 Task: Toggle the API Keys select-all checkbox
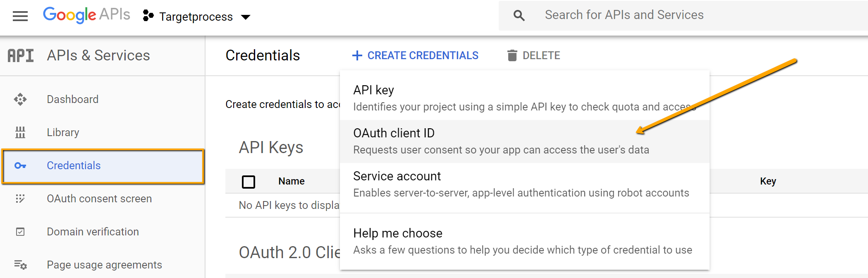249,182
